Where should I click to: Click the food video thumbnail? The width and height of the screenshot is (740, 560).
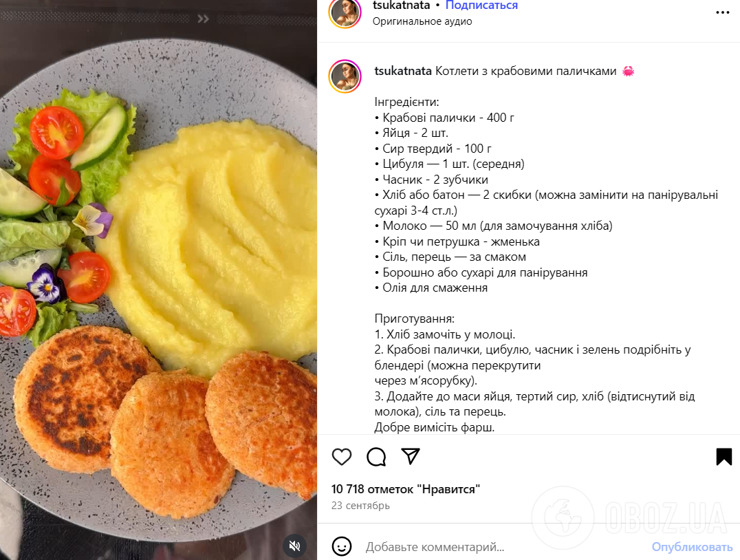tap(159, 280)
